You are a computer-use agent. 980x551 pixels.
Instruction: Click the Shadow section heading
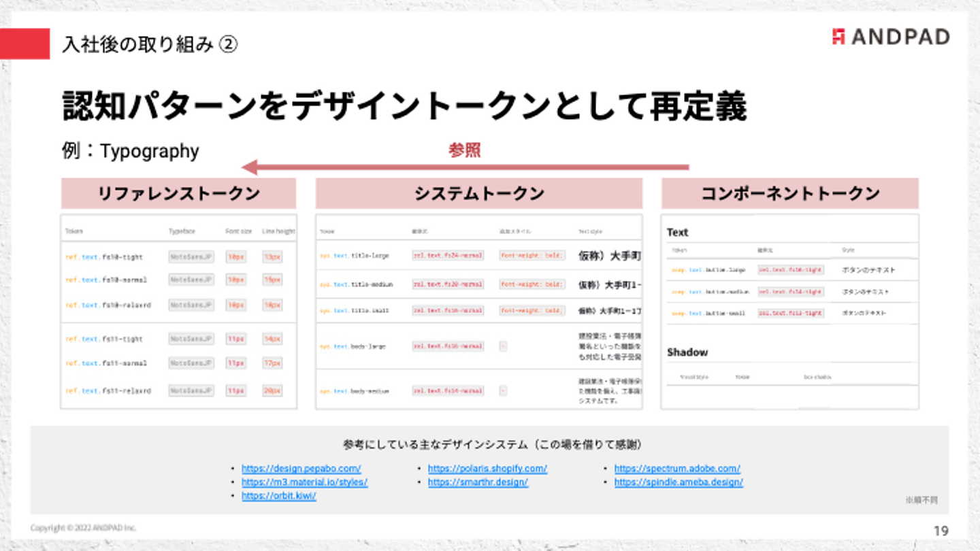click(x=687, y=352)
